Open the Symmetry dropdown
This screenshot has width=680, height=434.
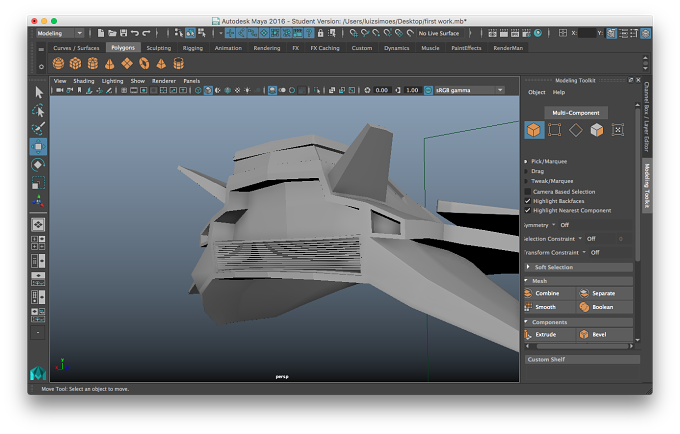click(x=553, y=225)
